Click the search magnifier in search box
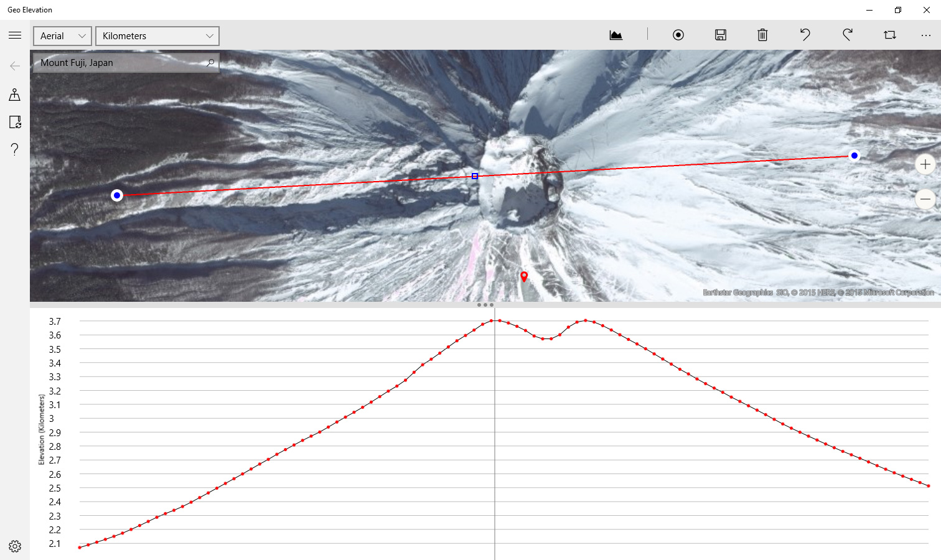Image resolution: width=941 pixels, height=560 pixels. point(210,63)
